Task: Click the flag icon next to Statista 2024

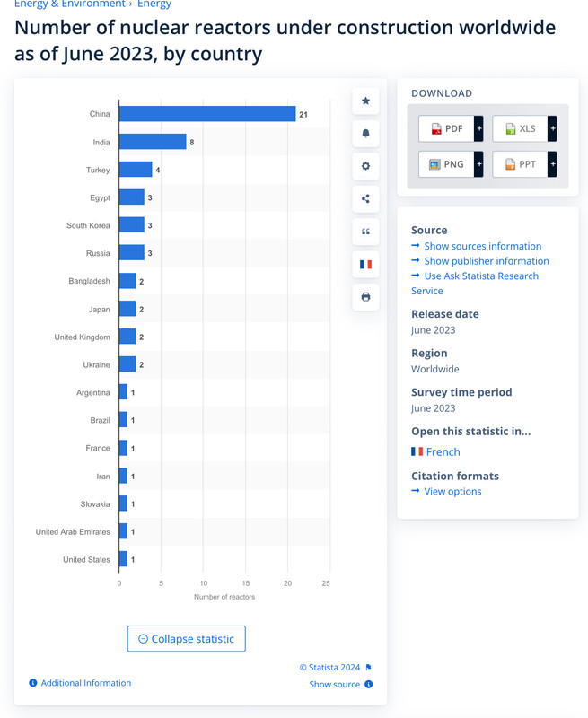Action: pyautogui.click(x=369, y=667)
